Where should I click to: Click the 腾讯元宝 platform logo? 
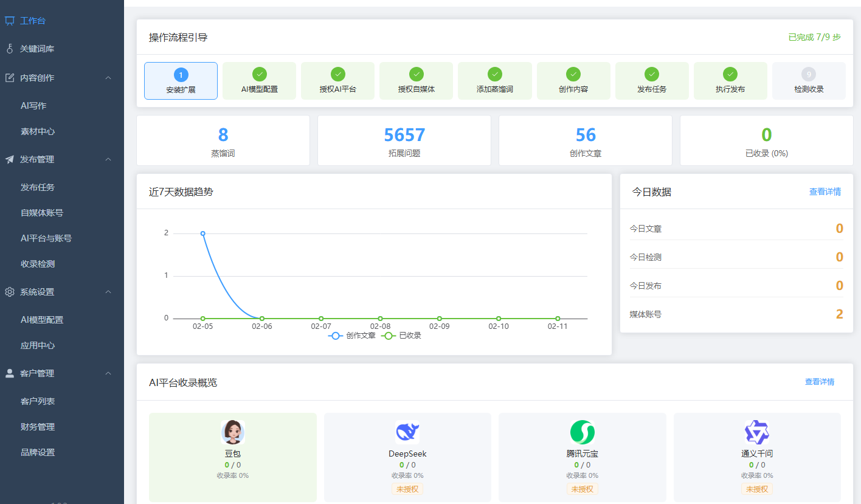coord(582,432)
